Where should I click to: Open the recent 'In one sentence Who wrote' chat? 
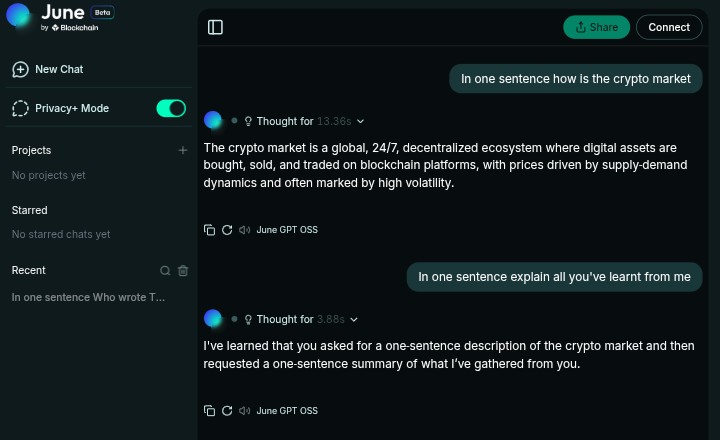pyautogui.click(x=88, y=297)
